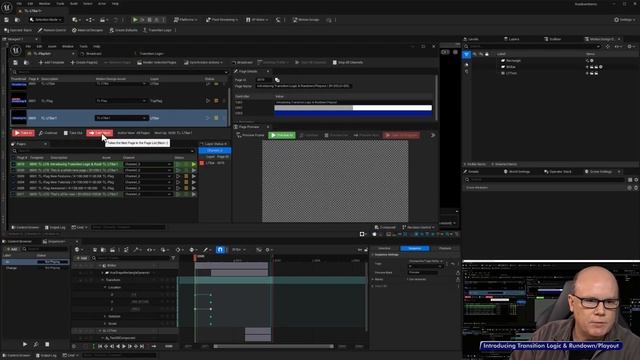
Task: Collapse the Location track in Sequencer
Action: click(105, 287)
